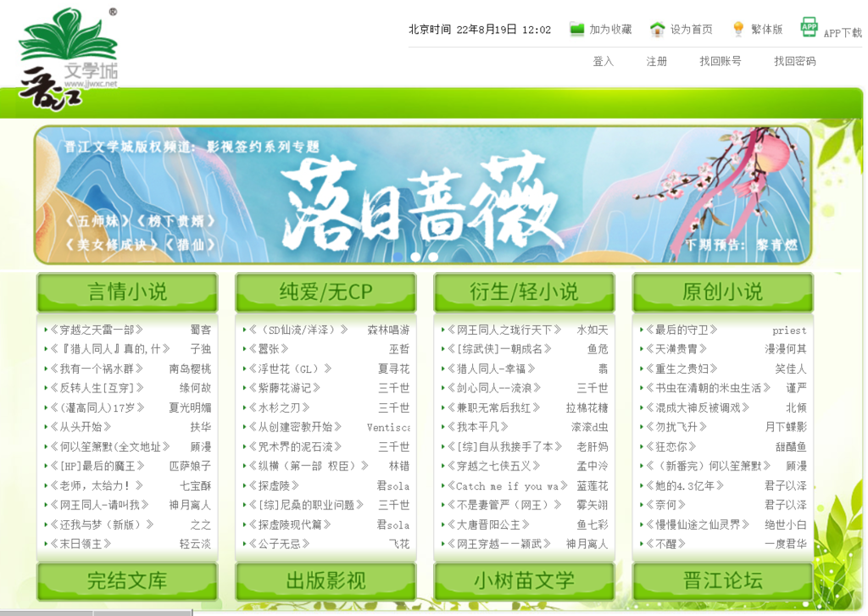This screenshot has height=616, width=868.
Task: Open novel 《穿越之七侠五义》
Action: click(x=494, y=466)
